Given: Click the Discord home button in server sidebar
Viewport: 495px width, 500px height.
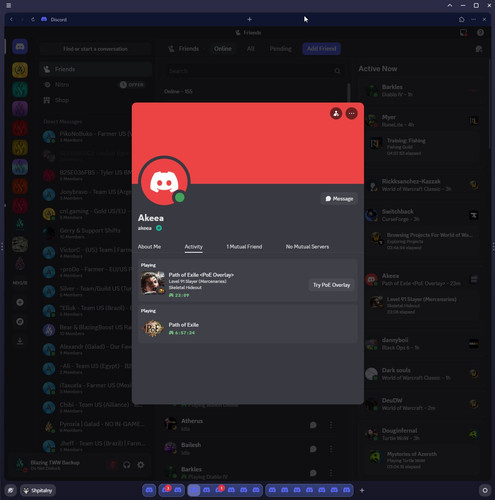Looking at the screenshot, I should pyautogui.click(x=20, y=47).
